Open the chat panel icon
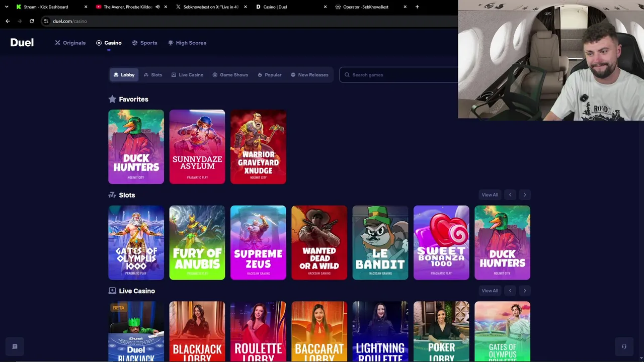Image resolution: width=644 pixels, height=362 pixels. [15, 346]
